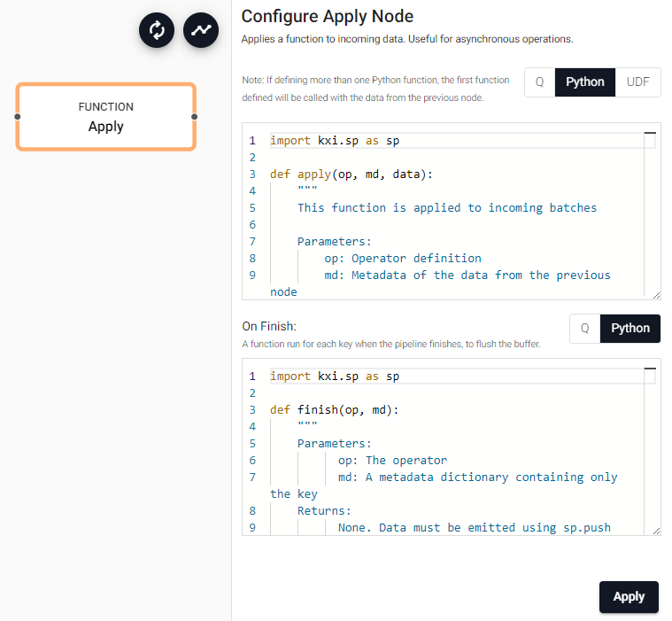672x621 pixels.
Task: Click 'Parameters:' line in apply editor
Action: tap(335, 242)
